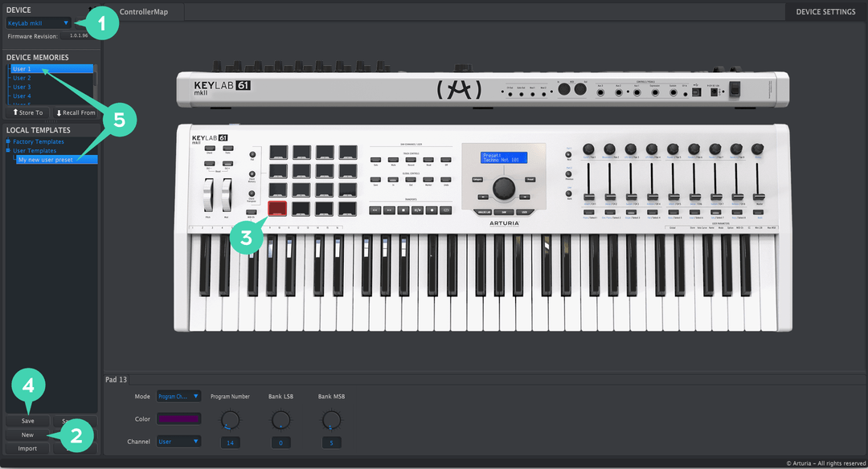The image size is (868, 469).
Task: Select the red Pad 13 on the keyboard
Action: [277, 209]
